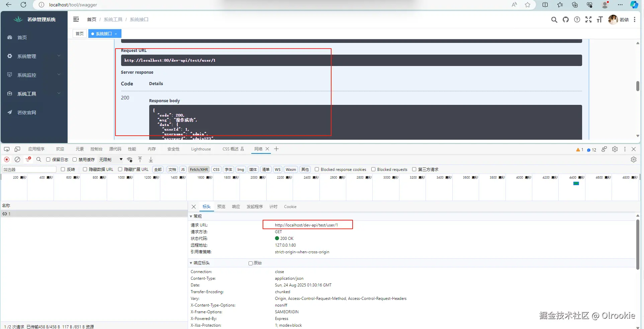644x329 pixels.
Task: Filter requests by WS type
Action: pyautogui.click(x=278, y=169)
